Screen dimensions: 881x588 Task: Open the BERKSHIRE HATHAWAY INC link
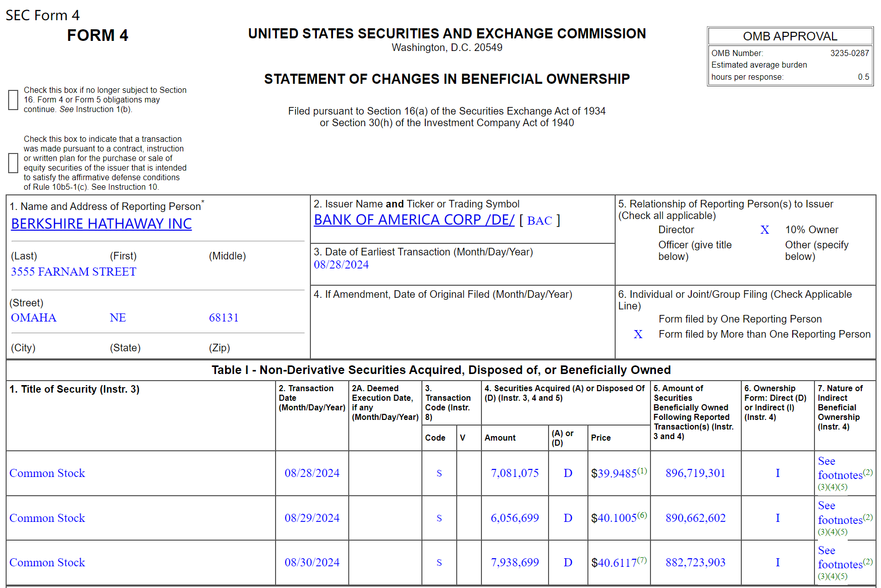pyautogui.click(x=101, y=224)
